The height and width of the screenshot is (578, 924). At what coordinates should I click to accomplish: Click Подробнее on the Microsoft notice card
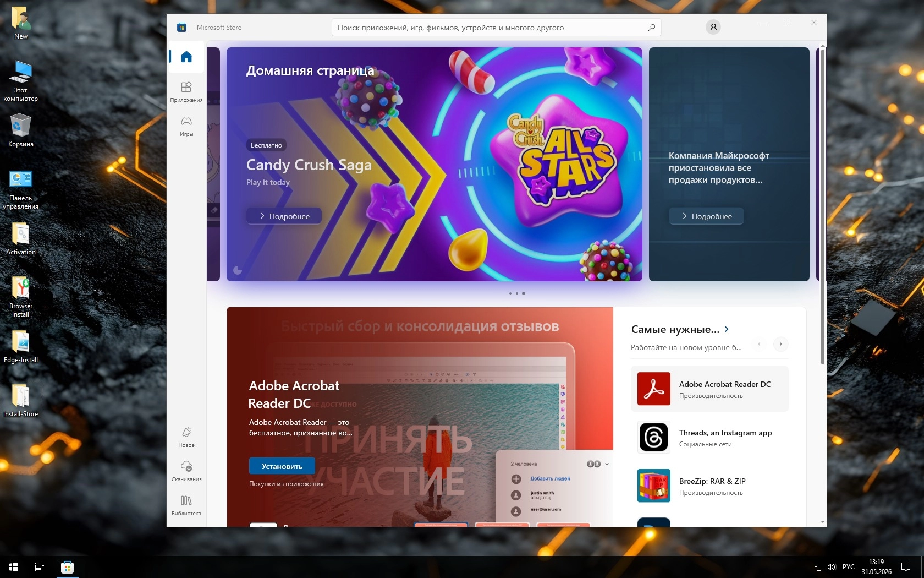click(706, 216)
